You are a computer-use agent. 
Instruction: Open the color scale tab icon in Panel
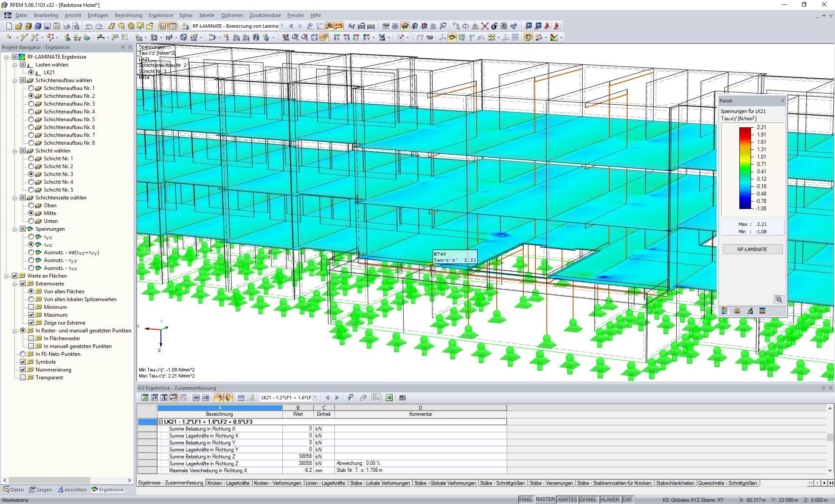coord(725,311)
